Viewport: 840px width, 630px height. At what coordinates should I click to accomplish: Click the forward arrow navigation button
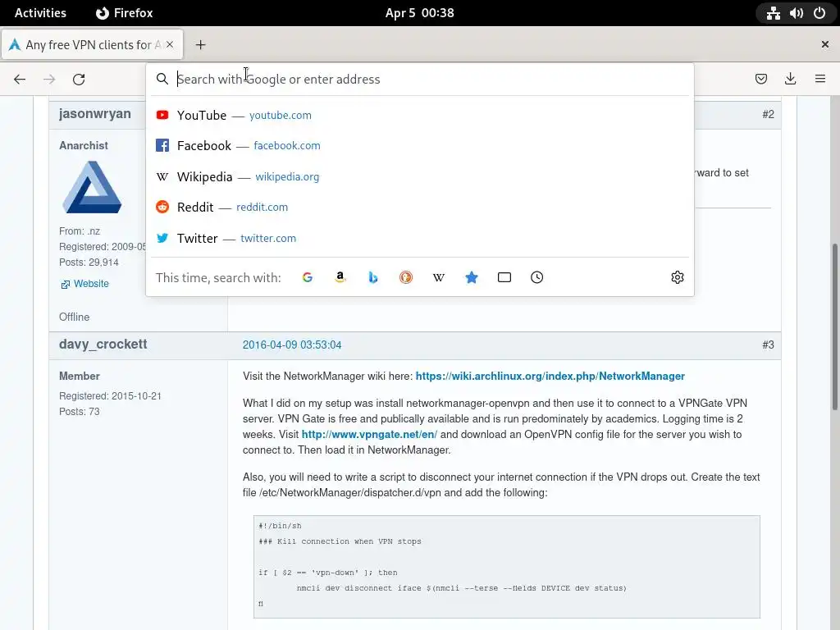(x=49, y=80)
